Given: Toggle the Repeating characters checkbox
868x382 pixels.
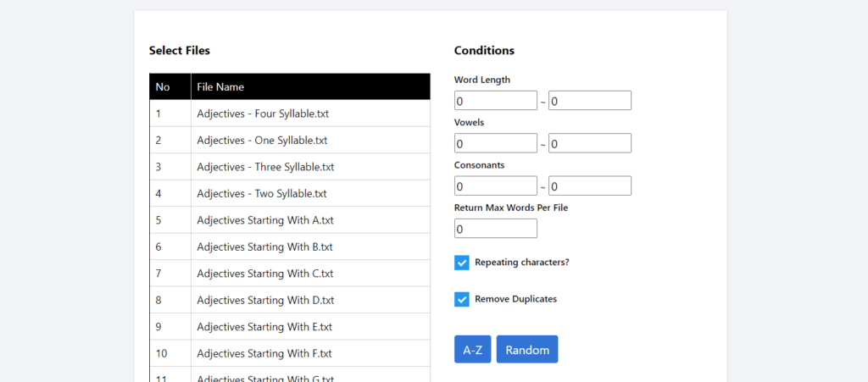Looking at the screenshot, I should [462, 263].
